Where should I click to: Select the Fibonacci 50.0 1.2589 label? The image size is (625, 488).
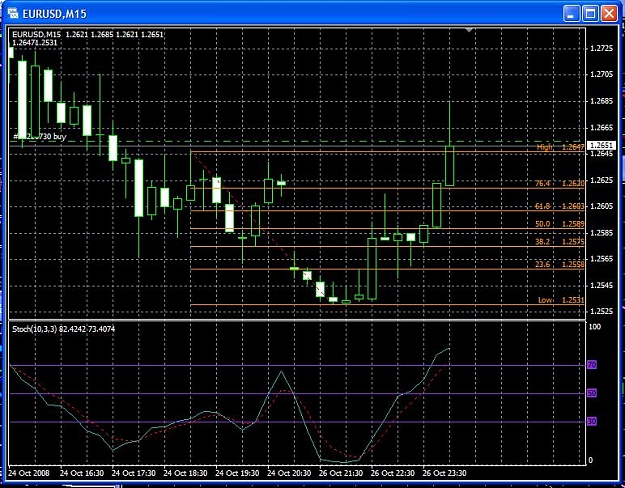559,224
